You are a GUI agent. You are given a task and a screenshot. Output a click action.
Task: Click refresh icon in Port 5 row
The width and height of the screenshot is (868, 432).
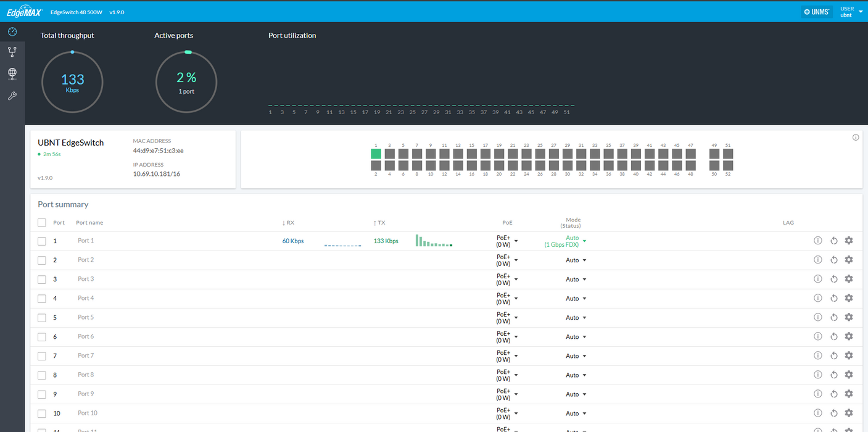click(833, 318)
